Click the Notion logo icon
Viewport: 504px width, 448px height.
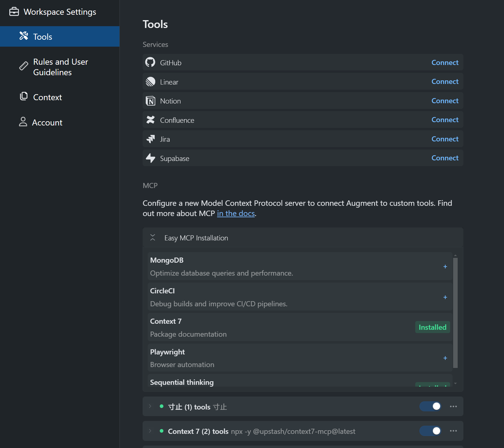[150, 101]
